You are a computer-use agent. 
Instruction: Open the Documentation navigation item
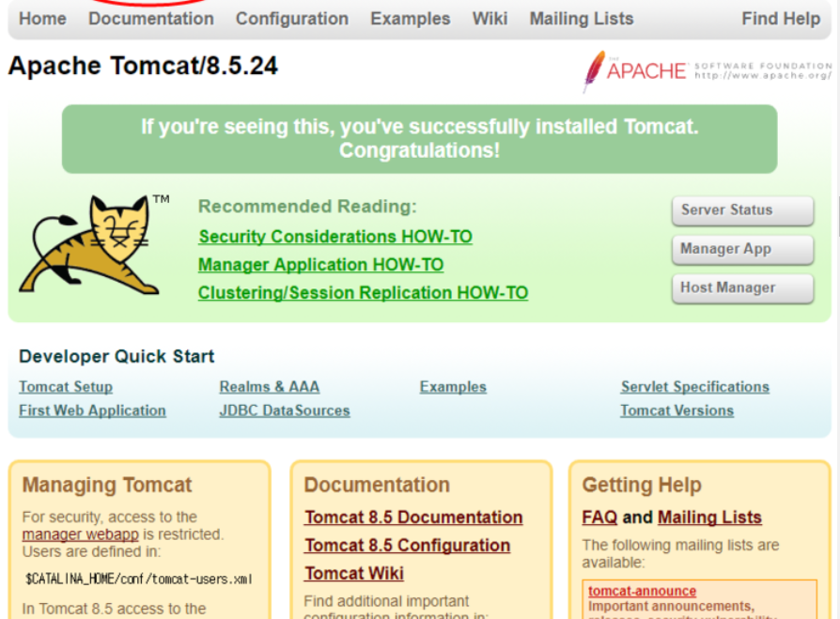[x=151, y=19]
